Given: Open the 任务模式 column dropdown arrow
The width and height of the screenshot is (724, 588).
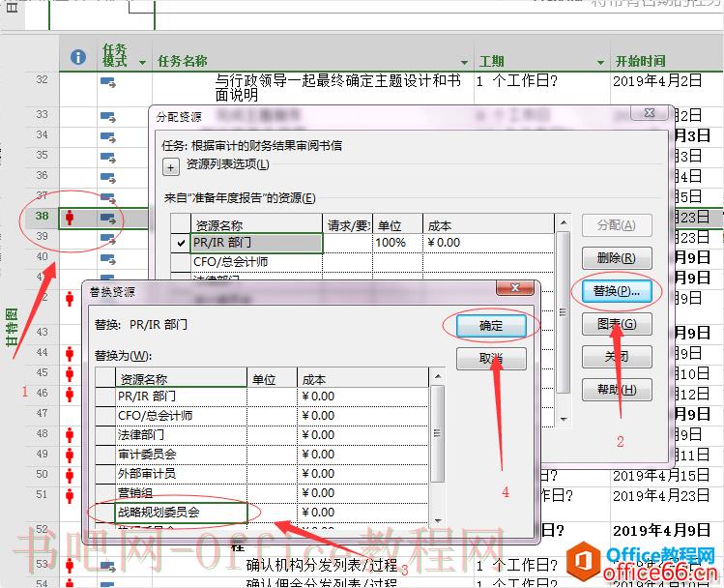Looking at the screenshot, I should [x=142, y=62].
